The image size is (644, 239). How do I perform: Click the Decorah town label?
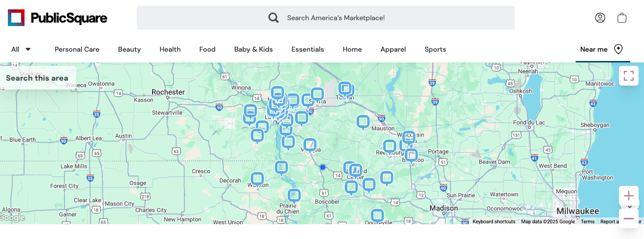tap(230, 180)
